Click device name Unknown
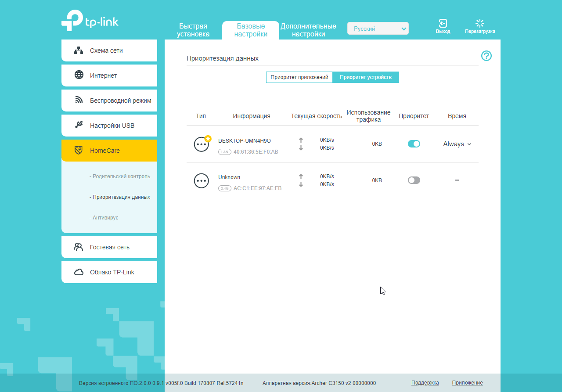The image size is (562, 392). (229, 177)
